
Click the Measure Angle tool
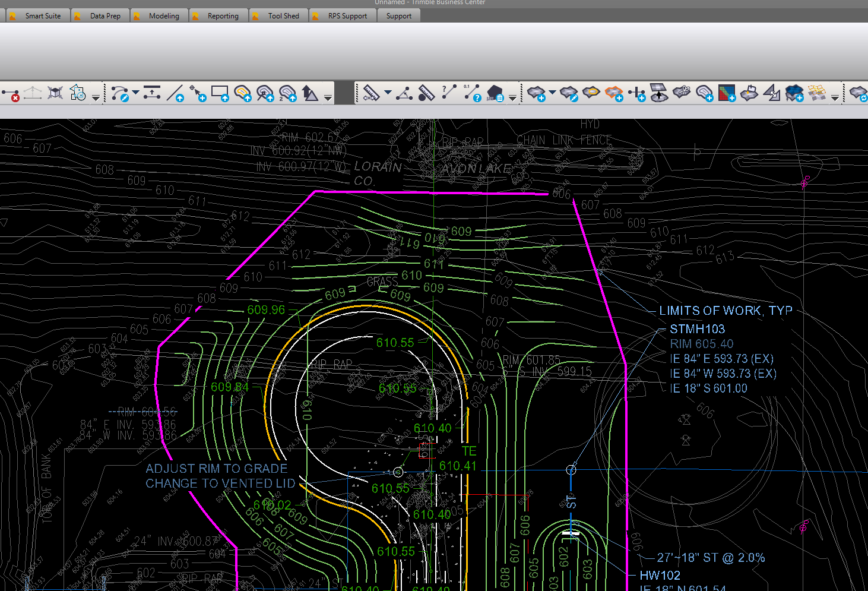[x=404, y=93]
